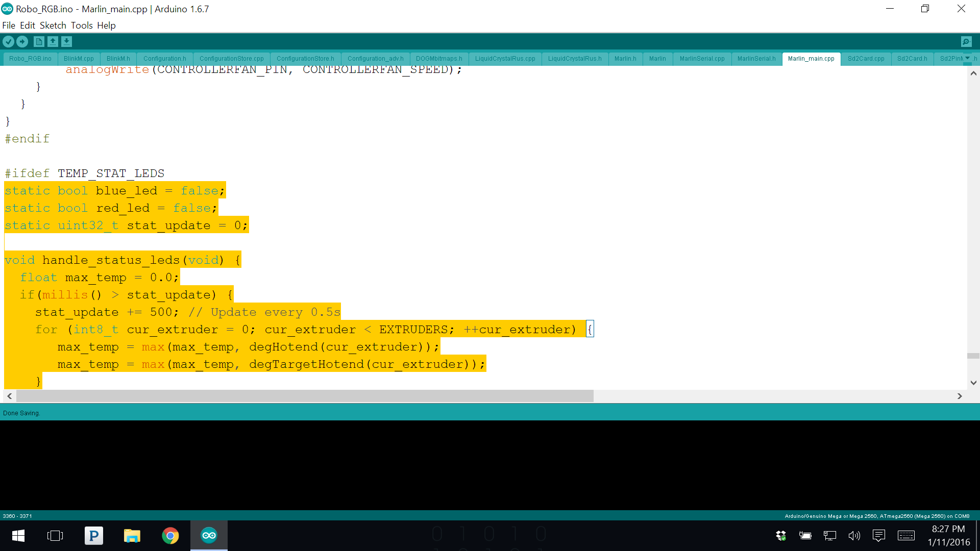980x551 pixels.
Task: Click the horizontal scroll right arrow
Action: click(960, 396)
